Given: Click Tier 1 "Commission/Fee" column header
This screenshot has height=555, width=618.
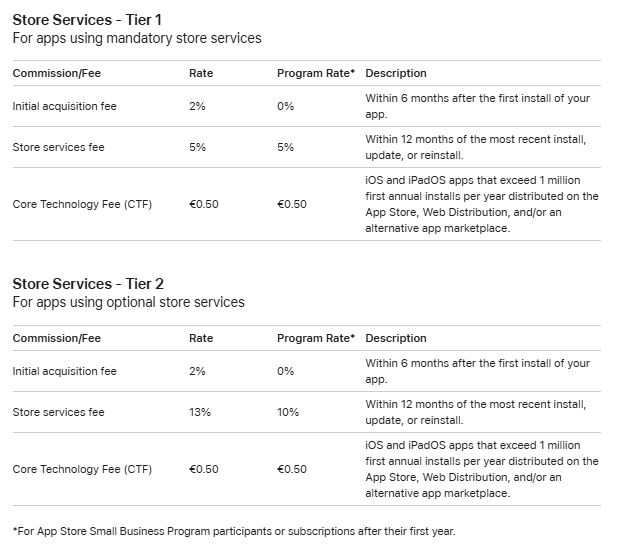Looking at the screenshot, I should [57, 73].
